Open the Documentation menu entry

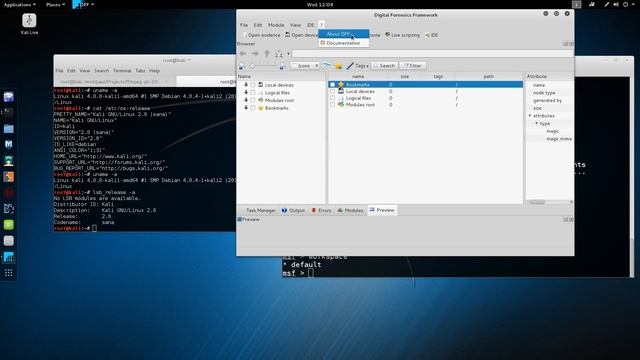(x=344, y=43)
